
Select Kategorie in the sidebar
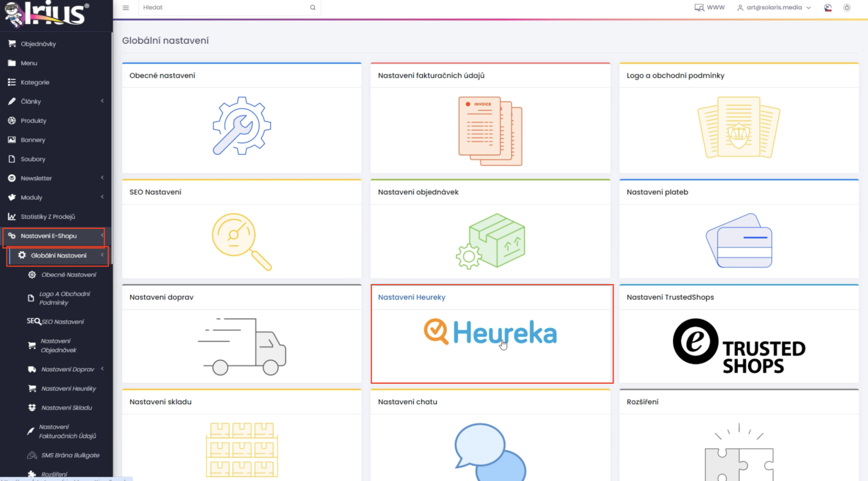pos(35,82)
